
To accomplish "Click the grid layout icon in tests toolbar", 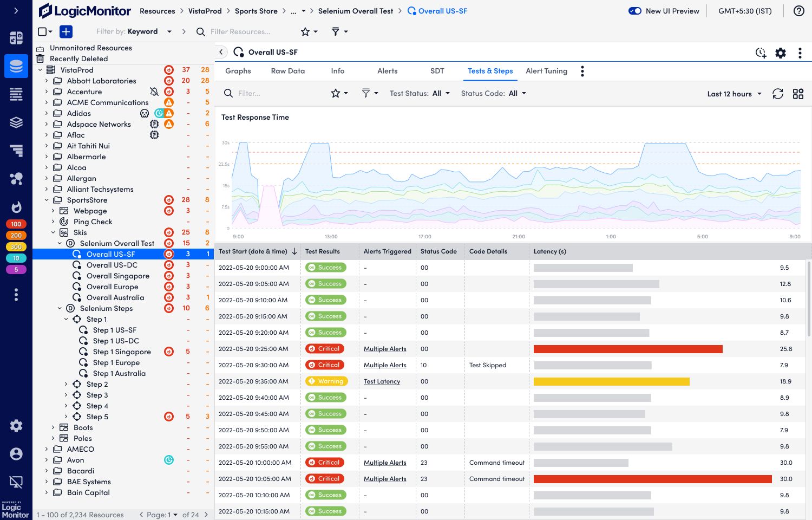I will click(798, 94).
